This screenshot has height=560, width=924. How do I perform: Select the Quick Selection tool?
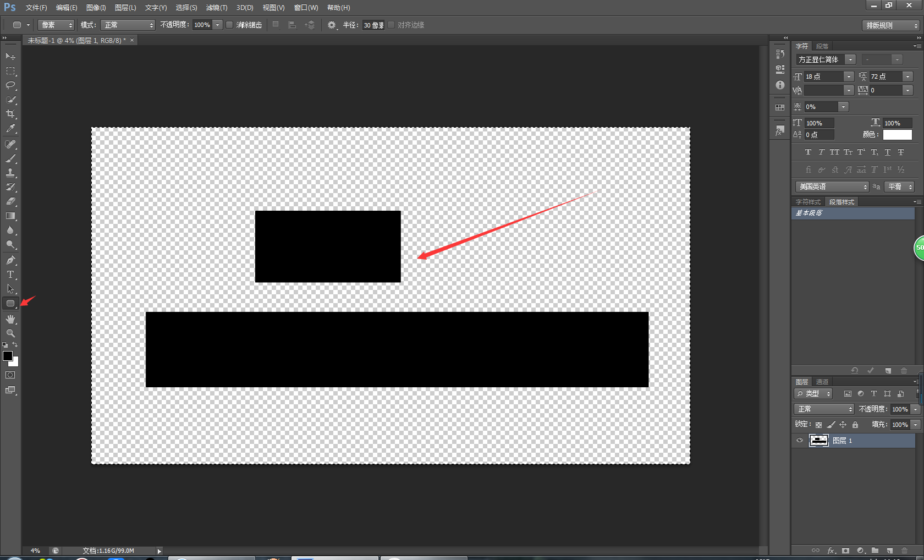coord(10,100)
